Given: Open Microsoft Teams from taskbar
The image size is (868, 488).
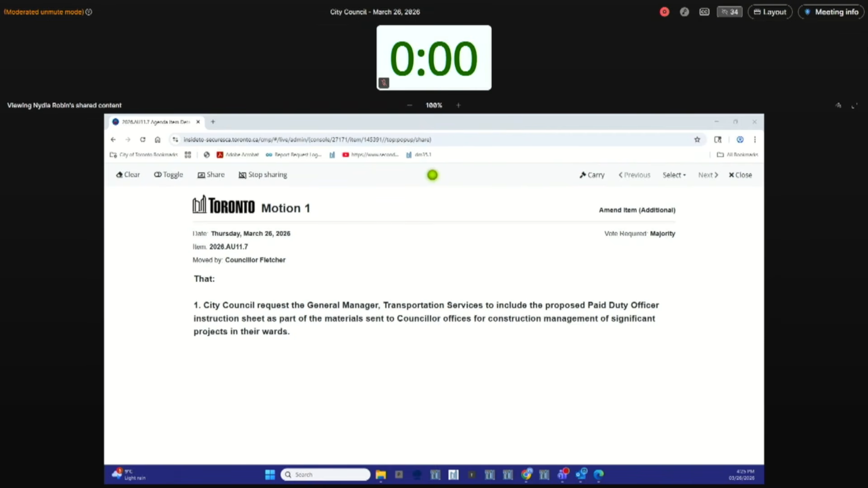Looking at the screenshot, I should click(562, 474).
